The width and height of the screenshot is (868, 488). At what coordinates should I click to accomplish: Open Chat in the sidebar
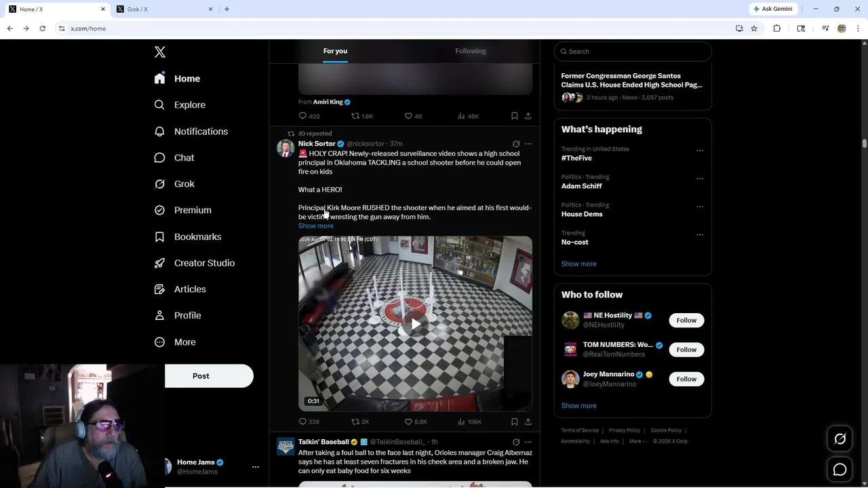(x=174, y=158)
